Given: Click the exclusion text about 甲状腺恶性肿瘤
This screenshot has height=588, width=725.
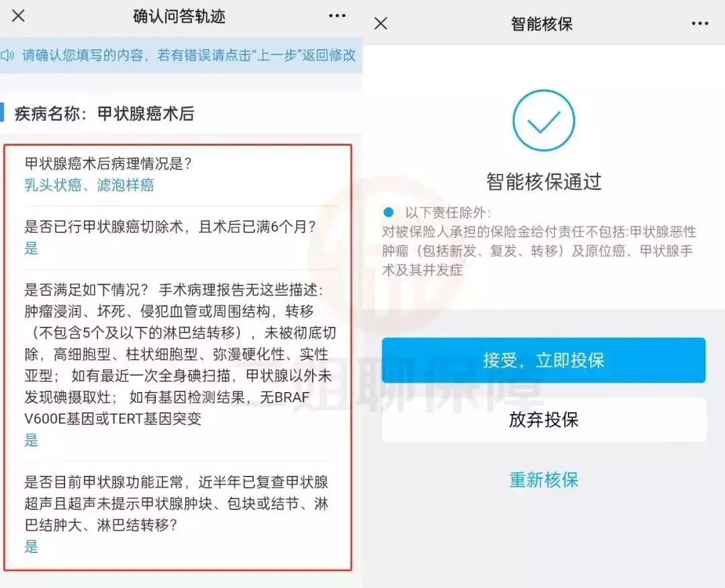Looking at the screenshot, I should [539, 250].
